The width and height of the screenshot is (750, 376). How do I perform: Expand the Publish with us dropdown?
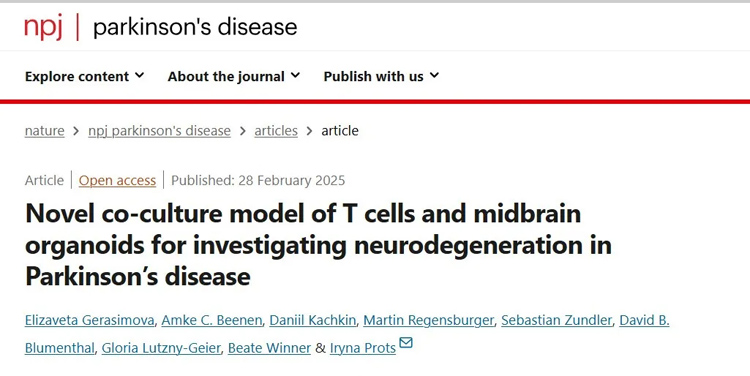pos(381,77)
